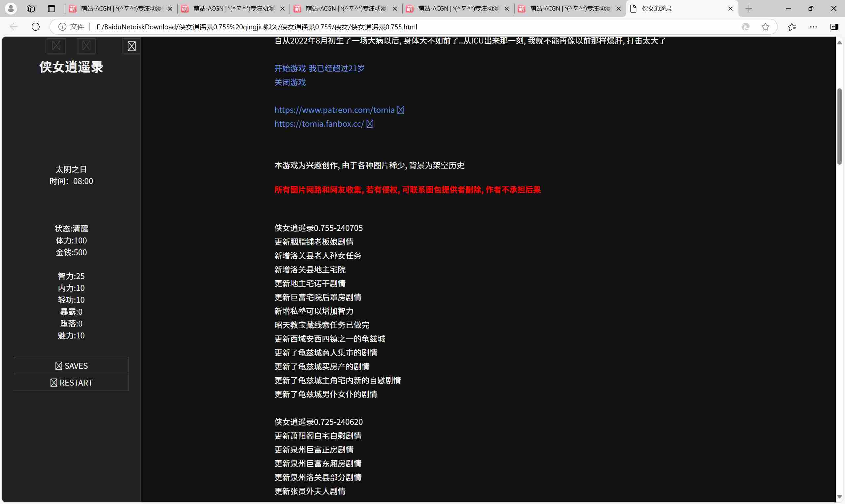Image resolution: width=845 pixels, height=504 pixels.
Task: Click the browser profile avatar
Action: point(11,8)
